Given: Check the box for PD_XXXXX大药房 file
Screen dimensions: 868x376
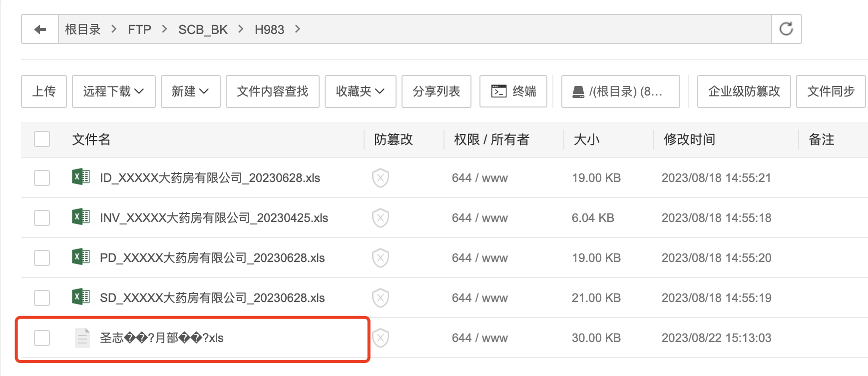Looking at the screenshot, I should pos(42,258).
